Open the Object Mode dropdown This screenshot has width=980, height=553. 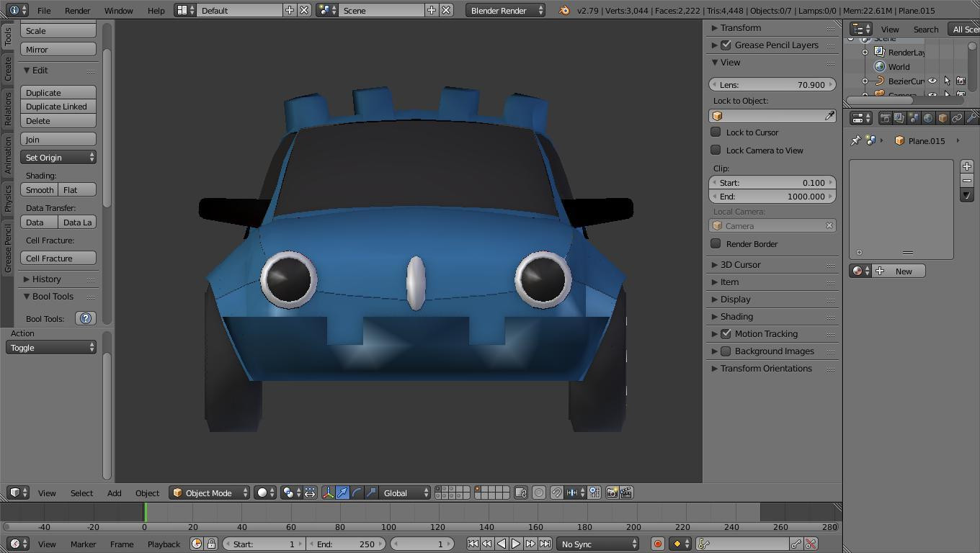[209, 493]
